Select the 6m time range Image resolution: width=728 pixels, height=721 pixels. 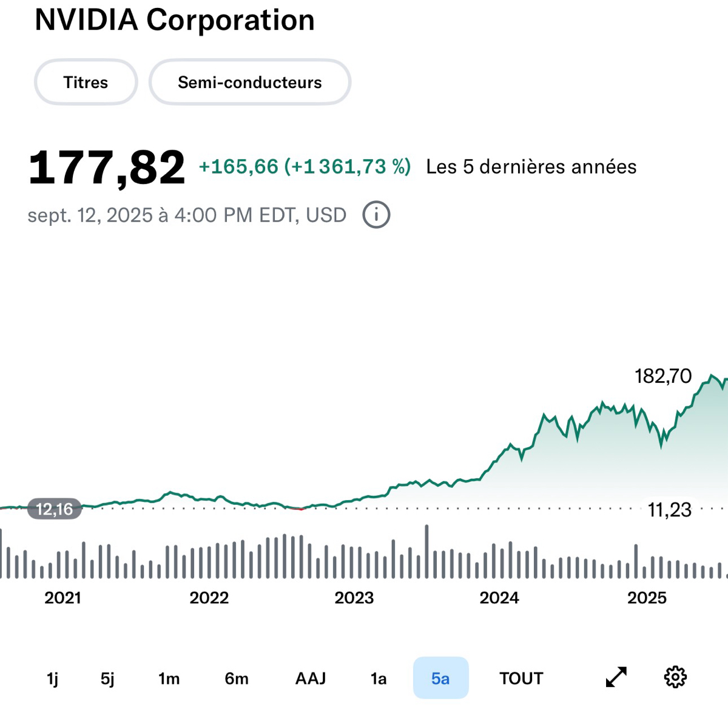click(237, 679)
